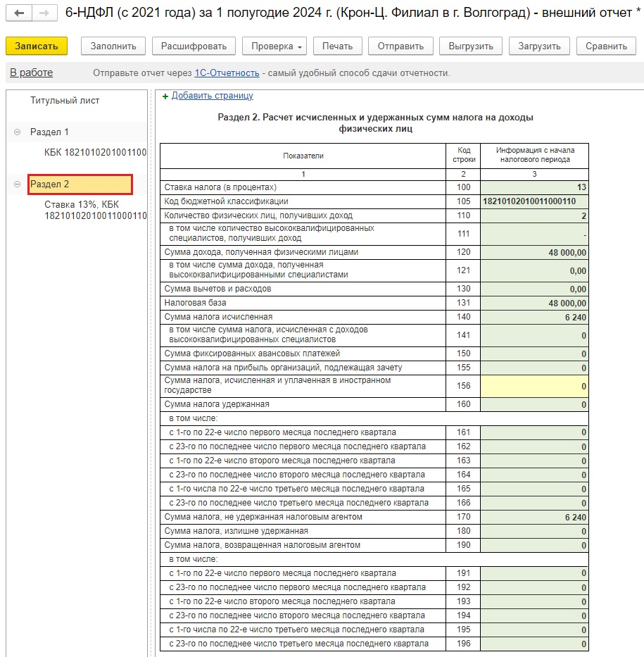644x657 pixels.
Task: Click the line 193 value field
Action: (x=534, y=601)
